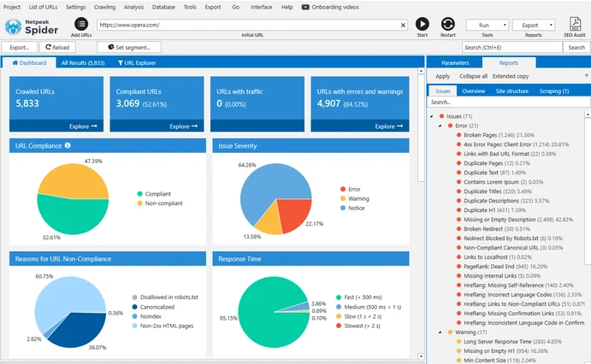
Task: Switch to the URL Explorer tab
Action: click(x=135, y=63)
